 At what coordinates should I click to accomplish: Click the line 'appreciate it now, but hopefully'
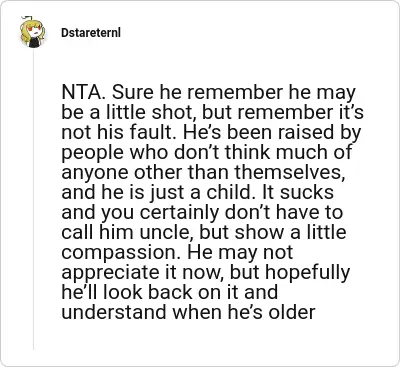click(206, 273)
